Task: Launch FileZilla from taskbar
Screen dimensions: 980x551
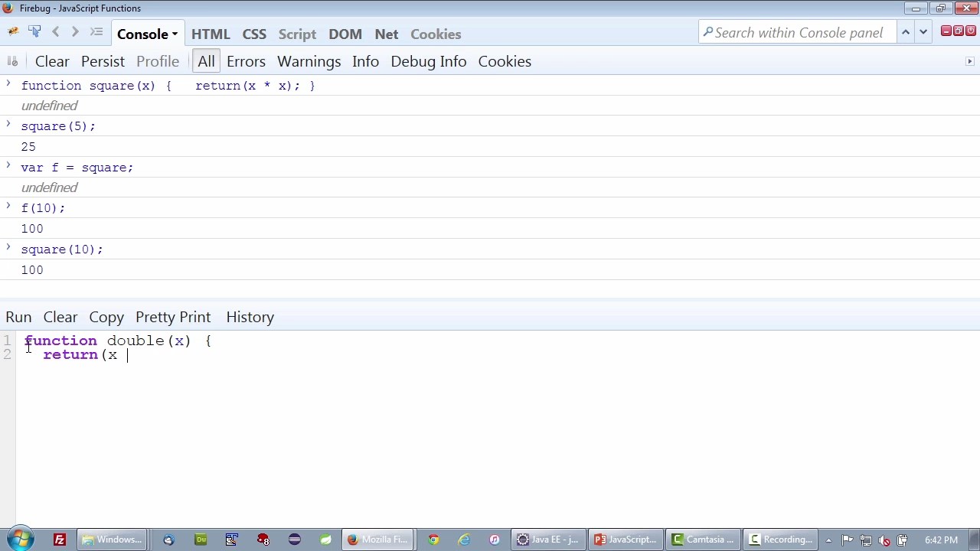Action: pyautogui.click(x=60, y=540)
